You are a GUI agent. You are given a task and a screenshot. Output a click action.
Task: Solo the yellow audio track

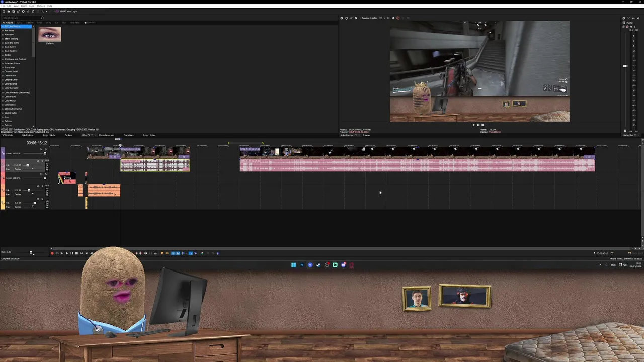(x=42, y=199)
